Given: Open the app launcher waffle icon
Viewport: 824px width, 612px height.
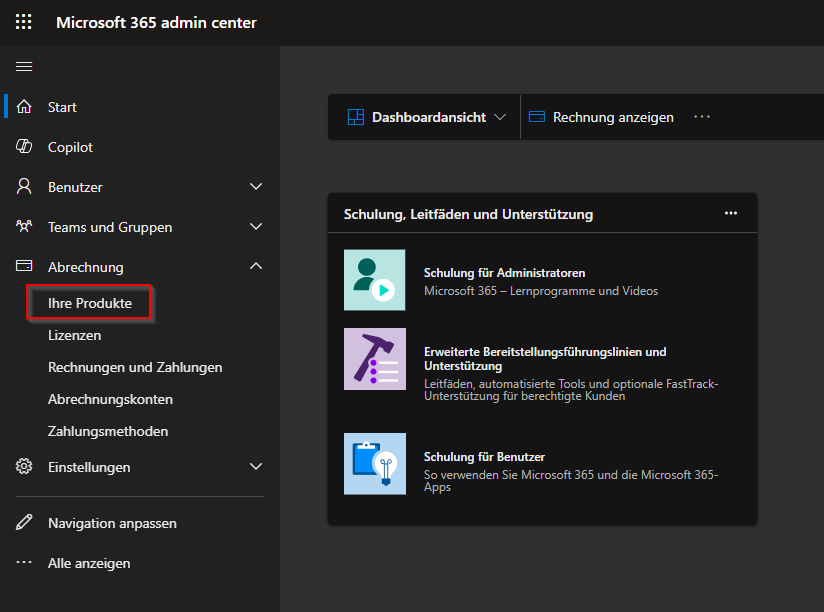Looking at the screenshot, I should [24, 22].
